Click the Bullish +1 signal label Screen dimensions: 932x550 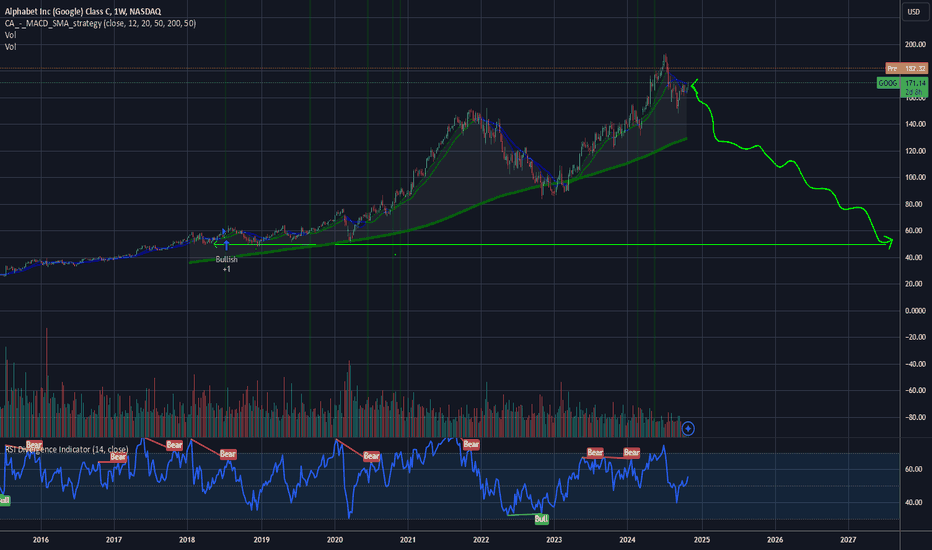pos(226,264)
